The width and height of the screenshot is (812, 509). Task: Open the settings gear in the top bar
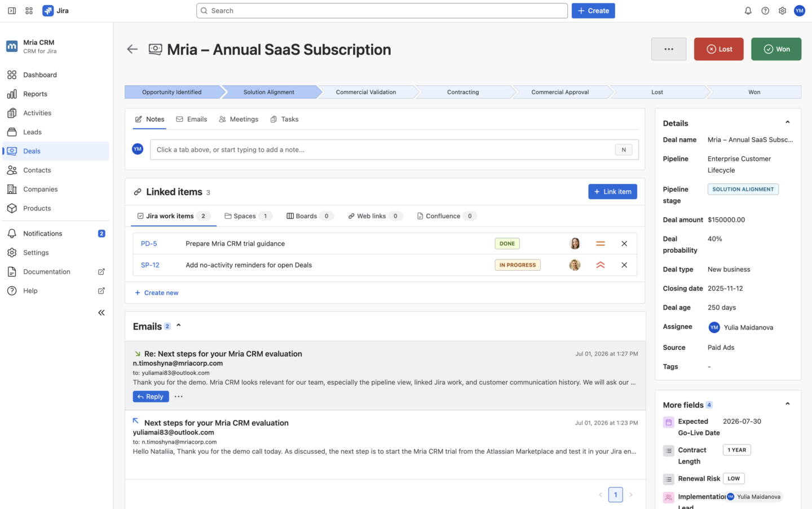point(783,11)
